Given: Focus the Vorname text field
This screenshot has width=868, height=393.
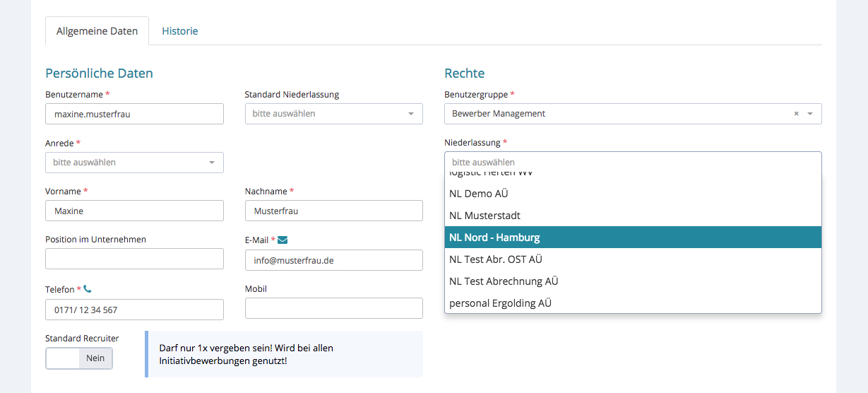Looking at the screenshot, I should [134, 211].
